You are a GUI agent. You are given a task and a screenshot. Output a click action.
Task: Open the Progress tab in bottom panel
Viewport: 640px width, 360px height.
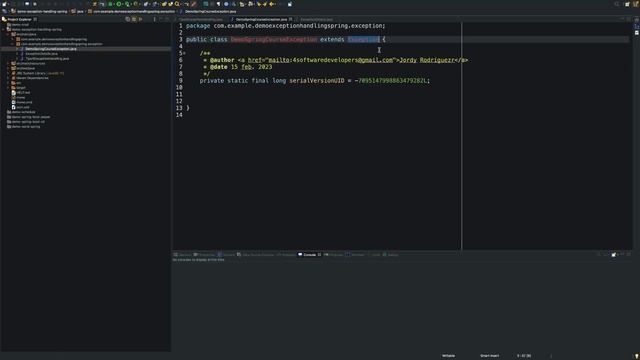click(x=333, y=255)
